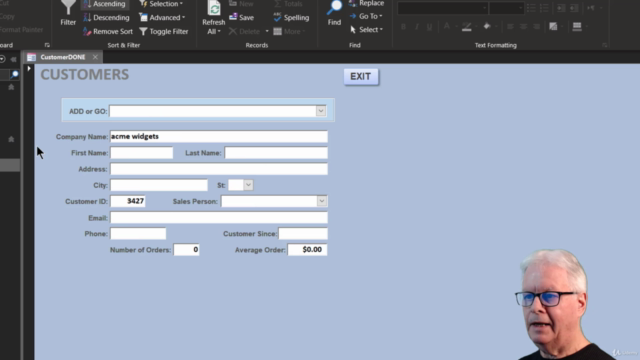Open the More records dropdown

[289, 31]
